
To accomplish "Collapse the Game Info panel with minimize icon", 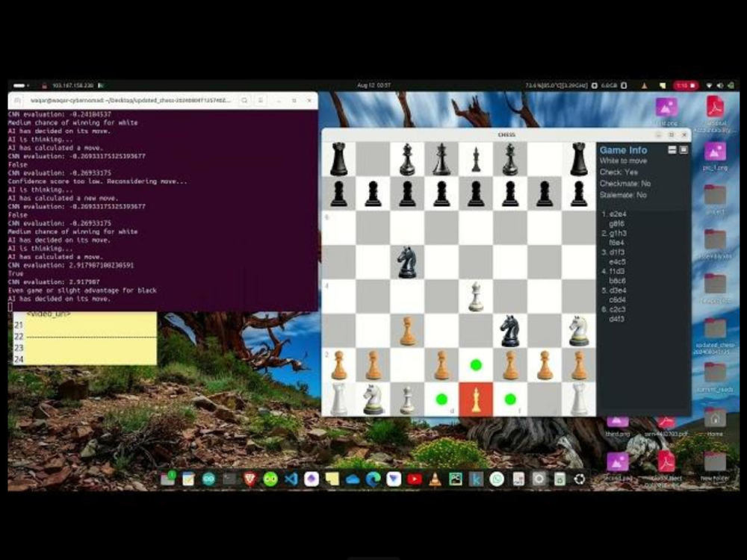I will click(x=672, y=149).
